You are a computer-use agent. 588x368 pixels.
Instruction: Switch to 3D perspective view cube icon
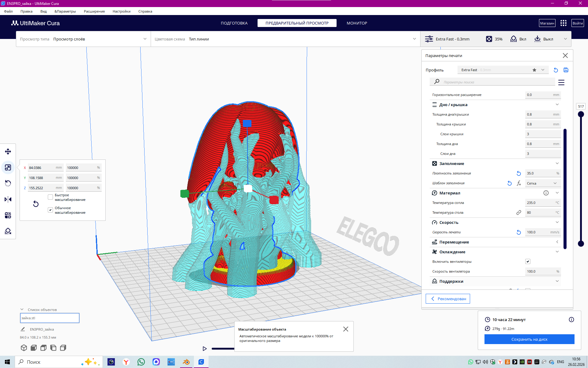[x=24, y=348]
